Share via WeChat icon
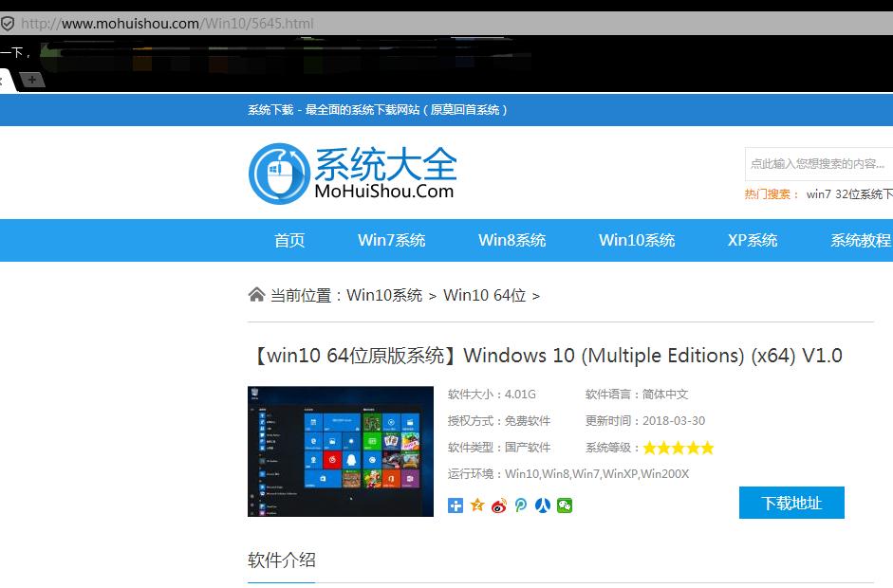This screenshot has width=893, height=588. (x=564, y=505)
